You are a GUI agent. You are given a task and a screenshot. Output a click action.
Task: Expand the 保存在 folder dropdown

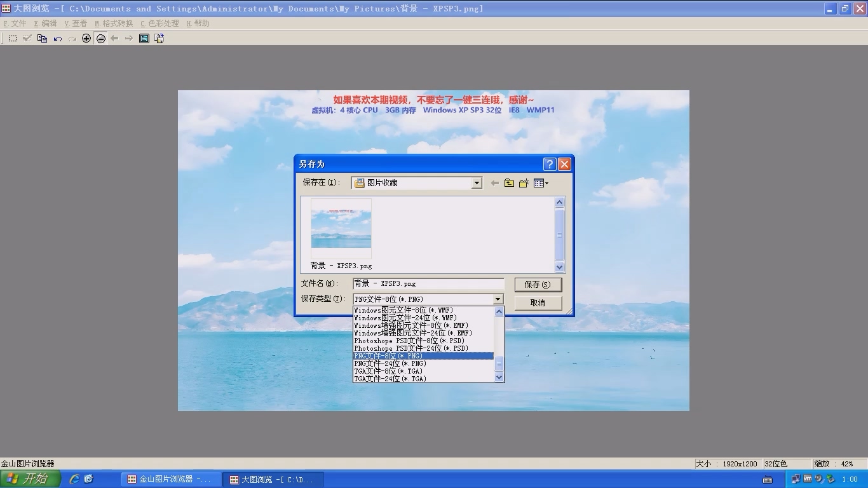click(x=477, y=183)
